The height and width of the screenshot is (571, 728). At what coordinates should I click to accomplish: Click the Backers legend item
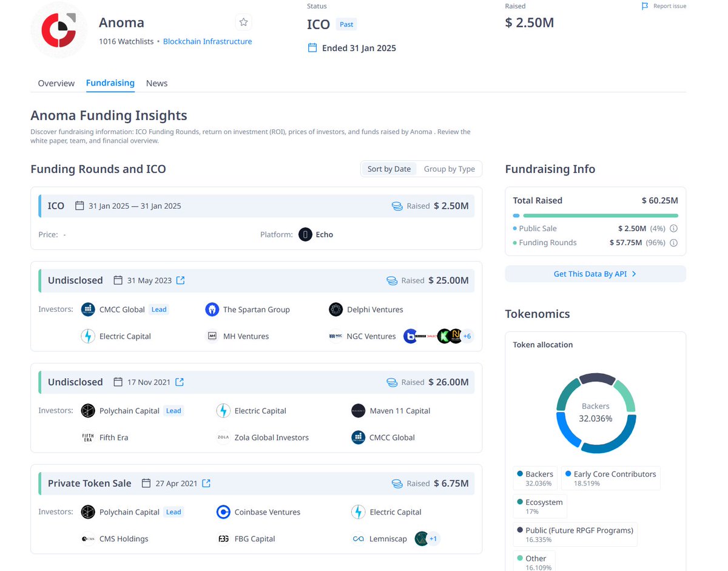(x=534, y=478)
